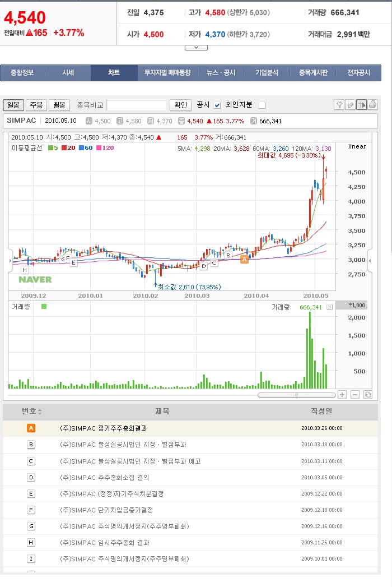392x587 pixels.
Task: Click the G badge in disclosure list
Action: (x=31, y=526)
